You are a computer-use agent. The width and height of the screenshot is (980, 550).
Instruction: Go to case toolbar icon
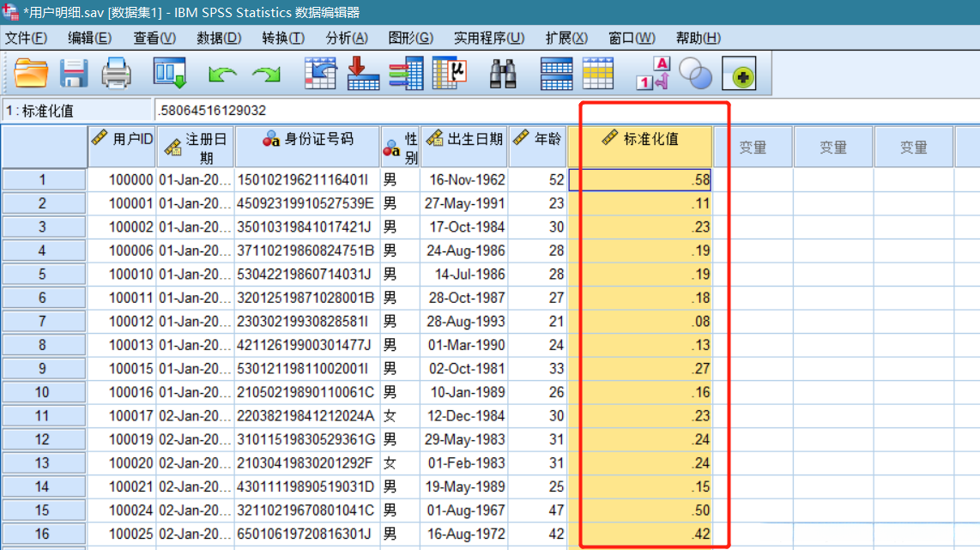coord(321,73)
